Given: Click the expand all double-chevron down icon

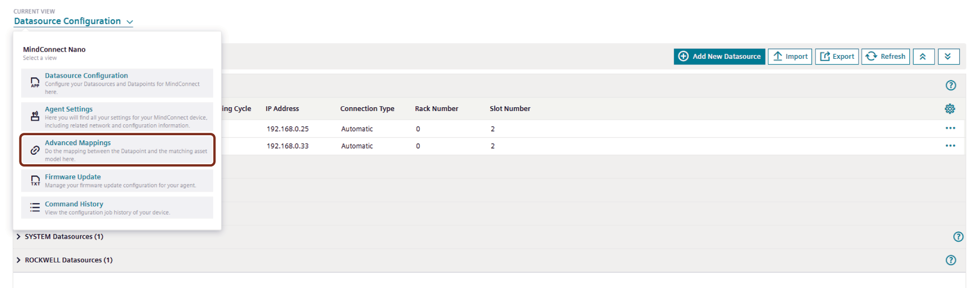Looking at the screenshot, I should pos(948,56).
